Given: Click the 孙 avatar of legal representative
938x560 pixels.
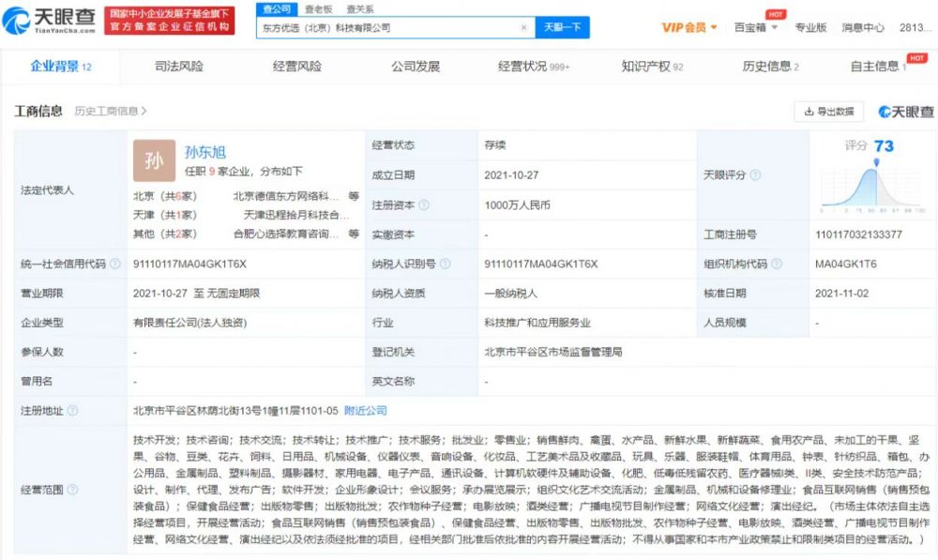Looking at the screenshot, I should [x=154, y=160].
